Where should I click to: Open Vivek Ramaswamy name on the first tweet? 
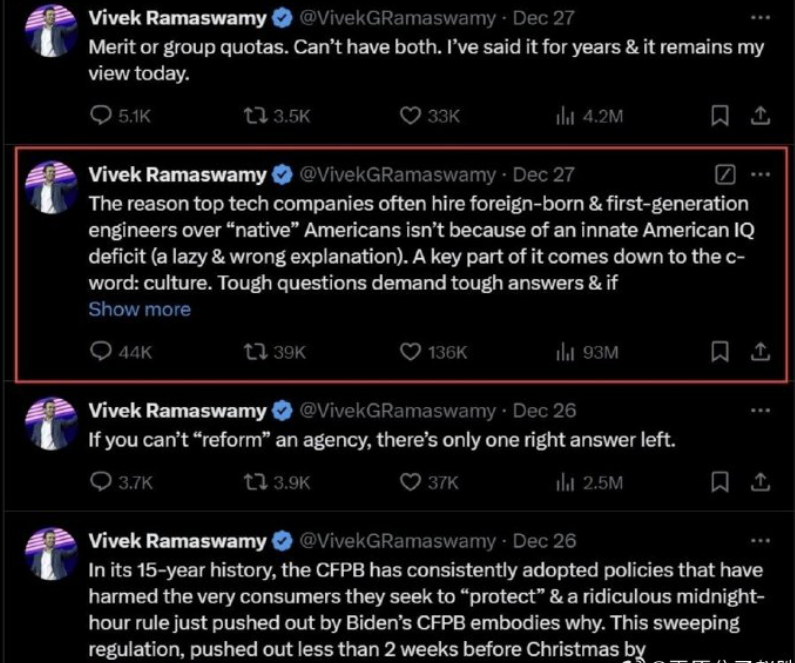click(x=179, y=18)
